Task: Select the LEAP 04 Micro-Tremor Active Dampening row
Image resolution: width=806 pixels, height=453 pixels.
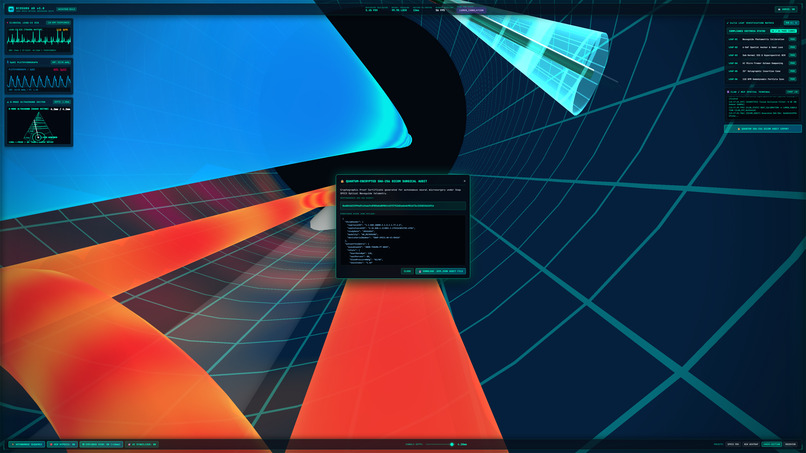Action: pyautogui.click(x=762, y=63)
